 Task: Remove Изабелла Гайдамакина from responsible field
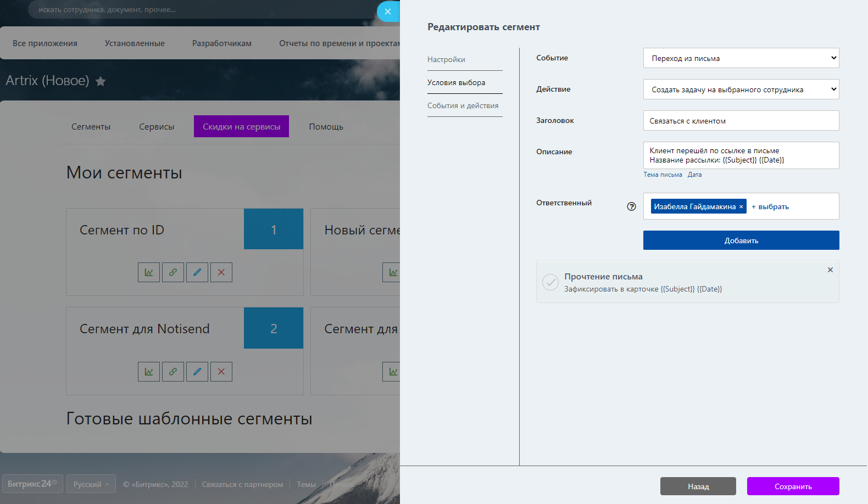(x=741, y=207)
